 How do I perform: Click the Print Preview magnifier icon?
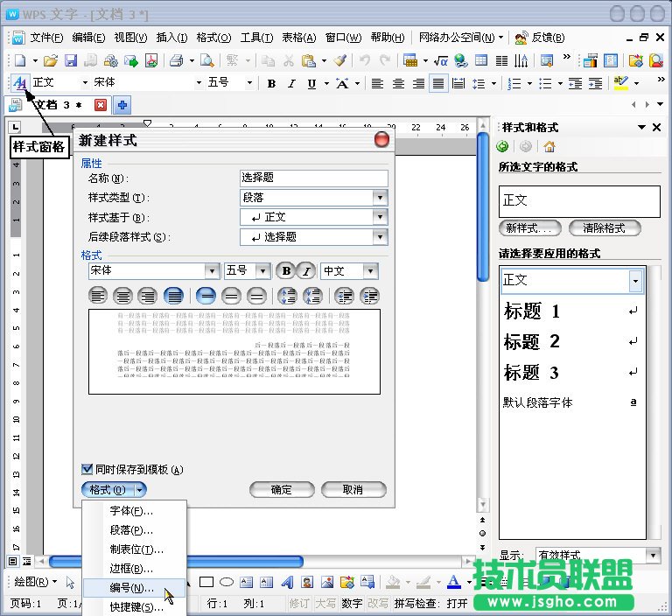pos(207,60)
